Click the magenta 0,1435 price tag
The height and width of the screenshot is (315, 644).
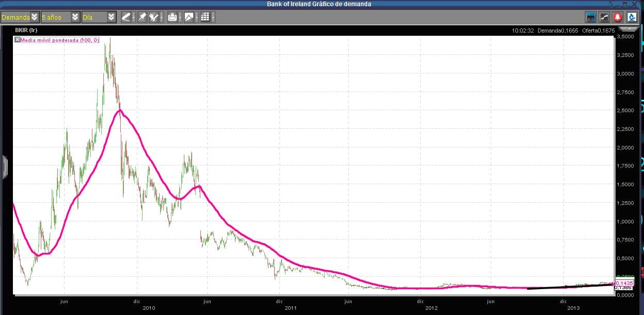(624, 283)
